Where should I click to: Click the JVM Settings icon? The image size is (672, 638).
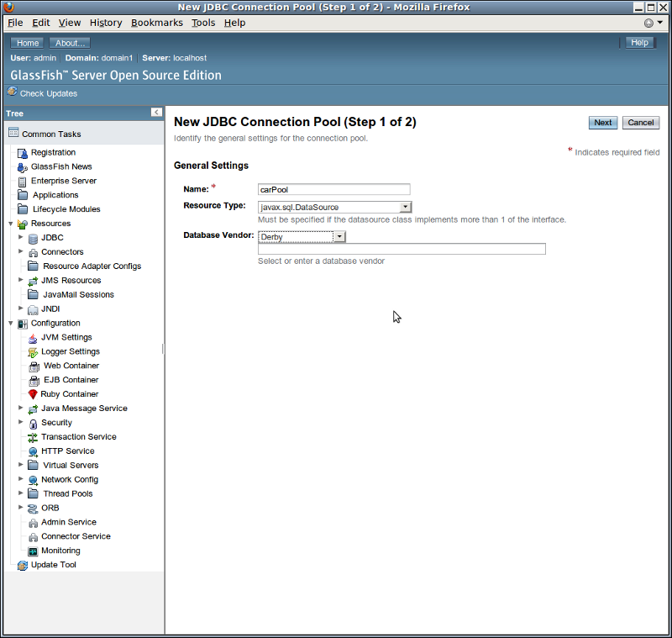point(33,338)
